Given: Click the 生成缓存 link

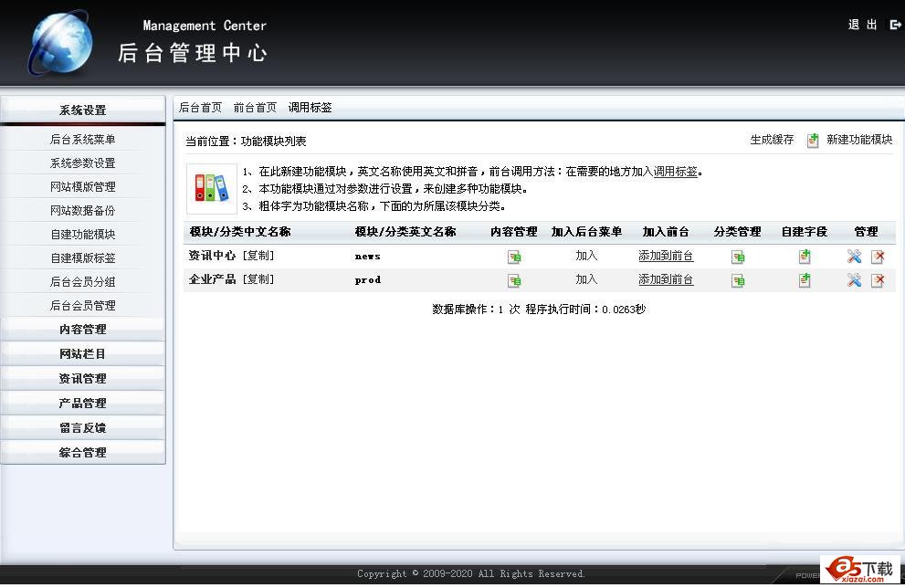Looking at the screenshot, I should (772, 140).
